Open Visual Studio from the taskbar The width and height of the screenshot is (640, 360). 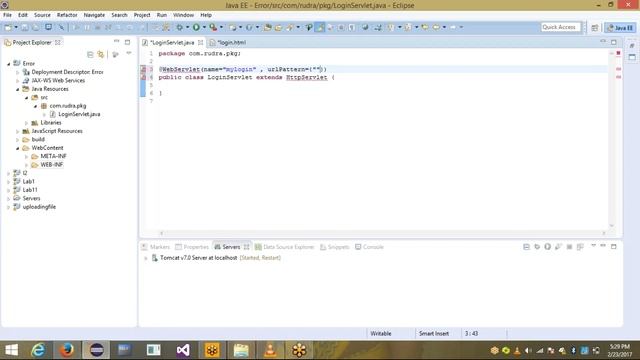183,350
